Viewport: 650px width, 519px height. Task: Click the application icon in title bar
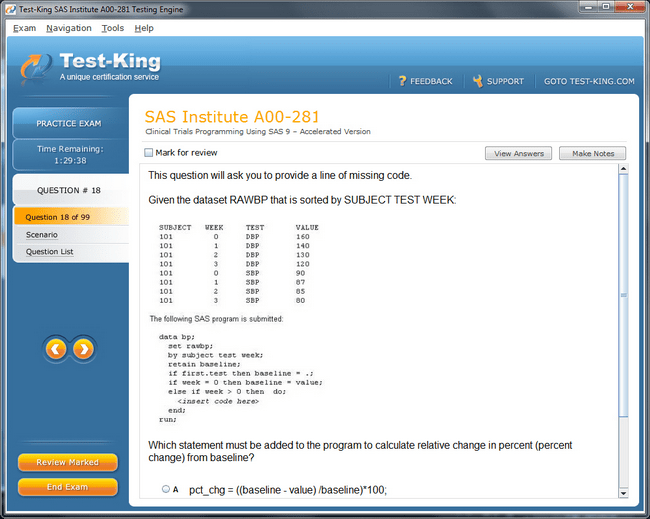click(x=10, y=9)
